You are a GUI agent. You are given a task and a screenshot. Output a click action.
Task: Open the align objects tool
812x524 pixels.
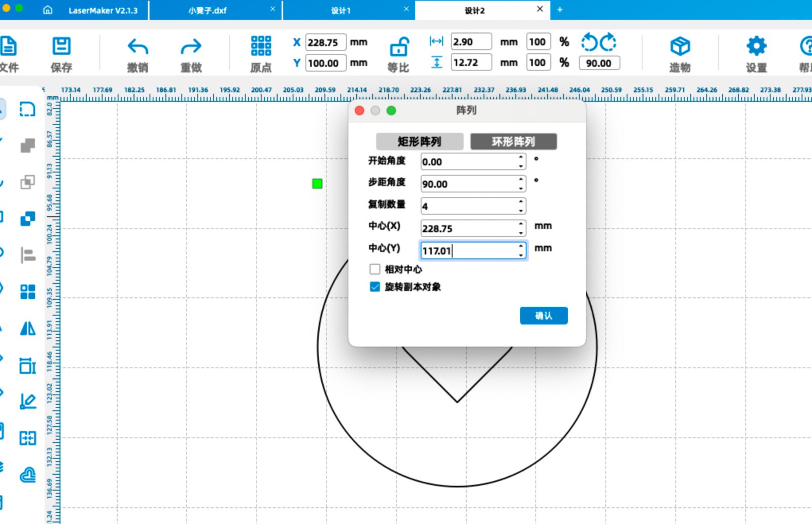point(27,255)
